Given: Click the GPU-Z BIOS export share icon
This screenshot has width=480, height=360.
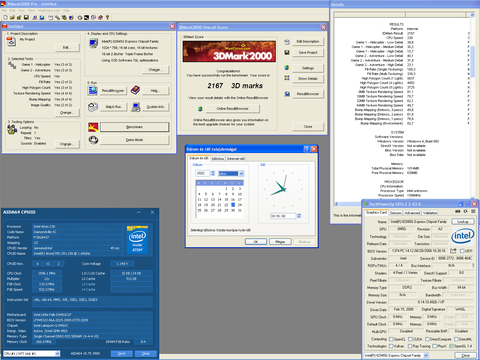Looking at the screenshot, I should [453, 251].
